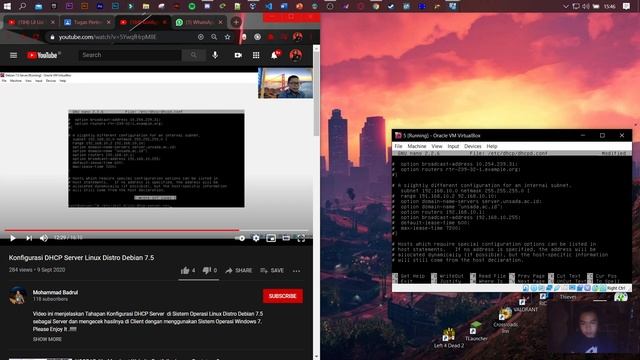The image size is (640, 360).
Task: Enter fullscreen on the YouTube video
Action: click(301, 238)
